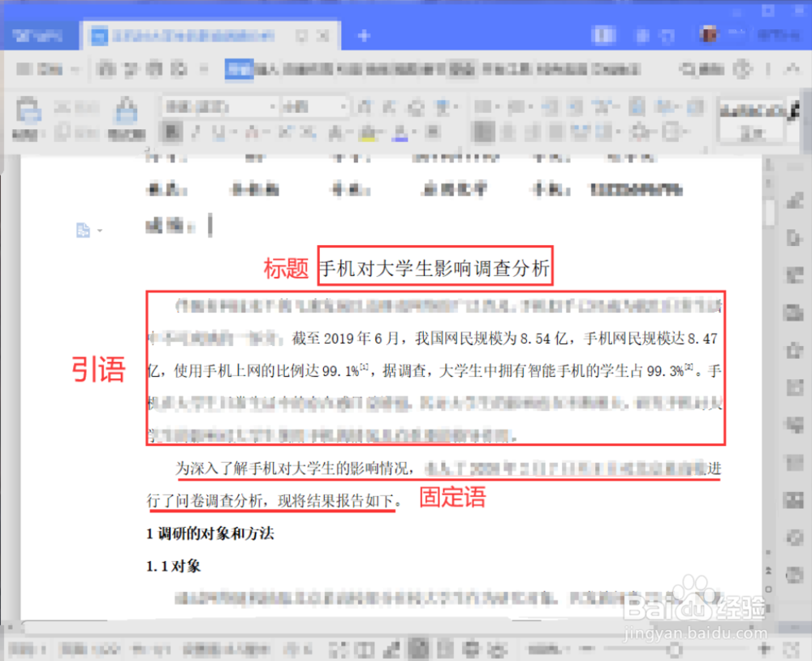
Task: Click the help settings icon beside search
Action: click(x=743, y=69)
